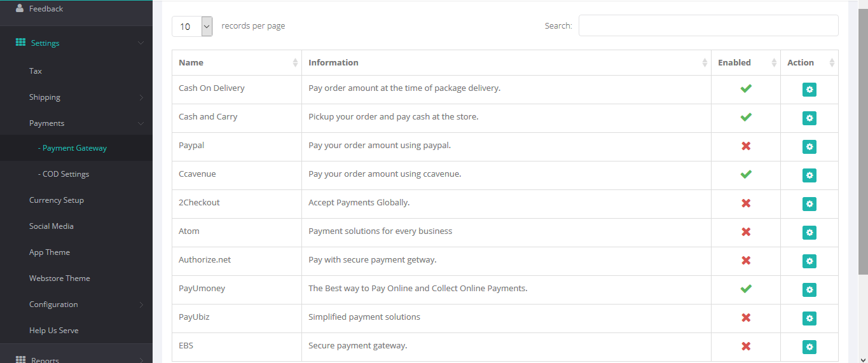Expand the Configuration submenu arrow
This screenshot has width=868, height=363.
(x=141, y=305)
